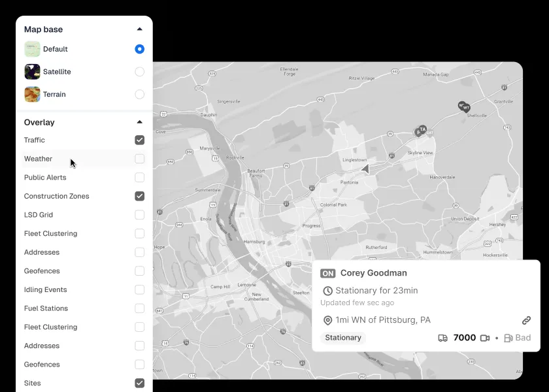The height and width of the screenshot is (392, 549).
Task: Click the Skyline View map label
Action: click(420, 153)
